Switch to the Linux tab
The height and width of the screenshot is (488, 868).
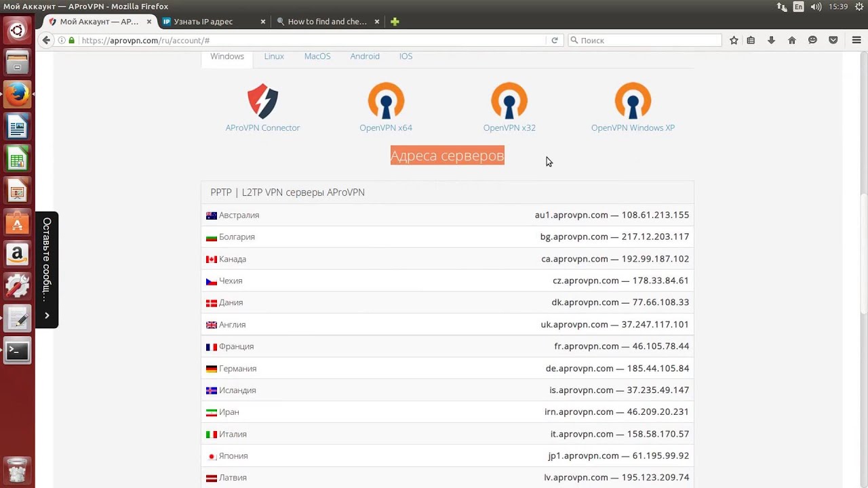274,56
